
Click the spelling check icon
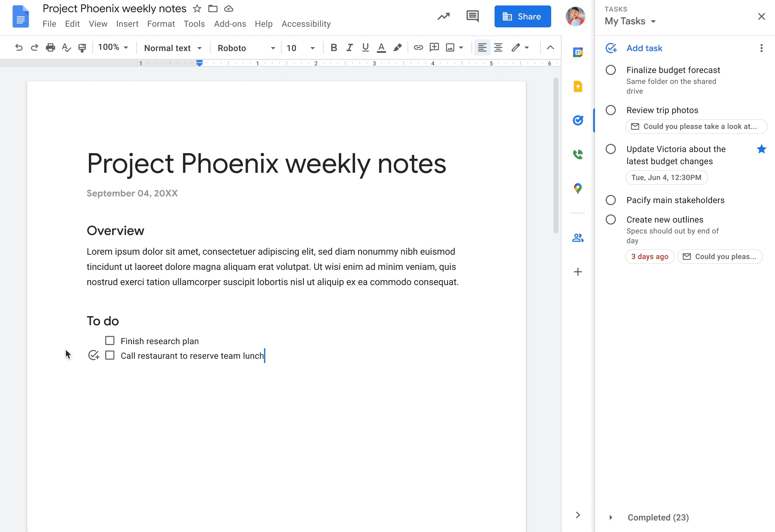67,48
